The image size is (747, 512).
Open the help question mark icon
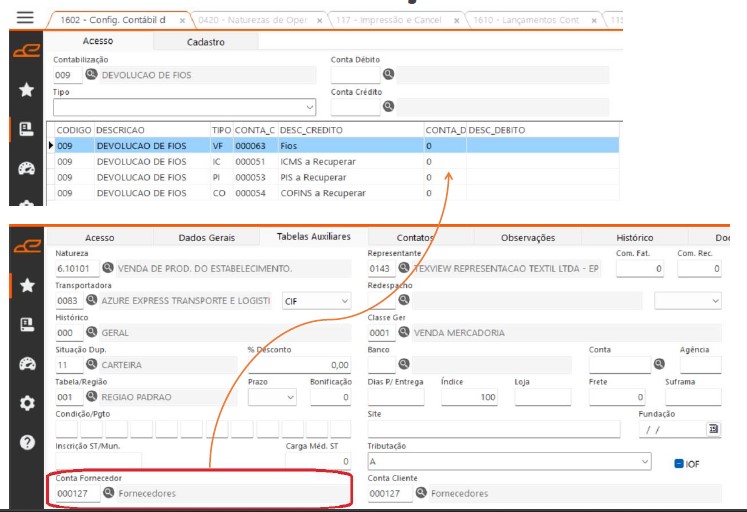pos(27,441)
